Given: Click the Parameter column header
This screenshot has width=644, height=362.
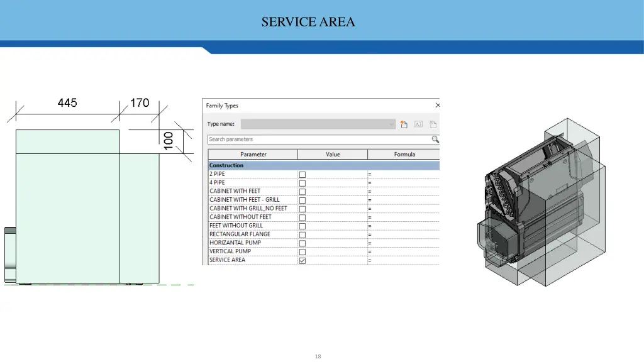Looking at the screenshot, I should pyautogui.click(x=253, y=155).
